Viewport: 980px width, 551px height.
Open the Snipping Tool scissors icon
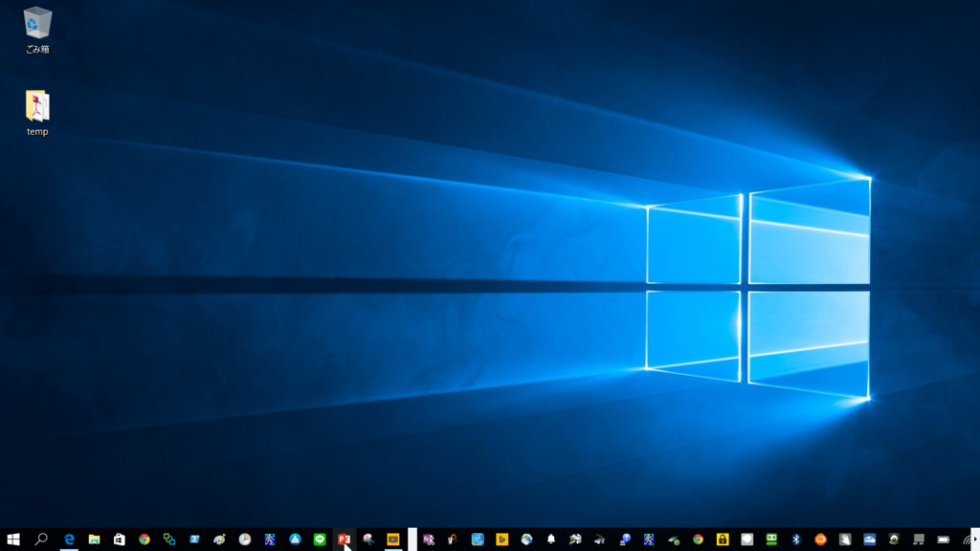[x=368, y=540]
